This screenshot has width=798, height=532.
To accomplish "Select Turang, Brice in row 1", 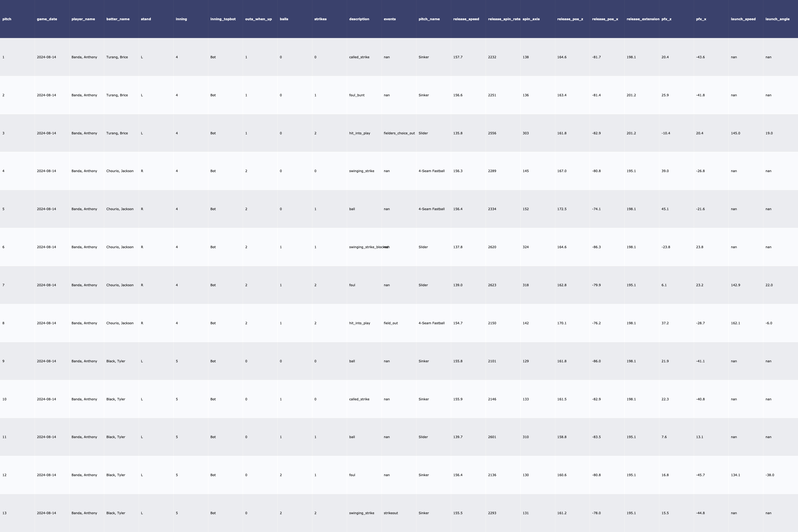I will point(117,57).
